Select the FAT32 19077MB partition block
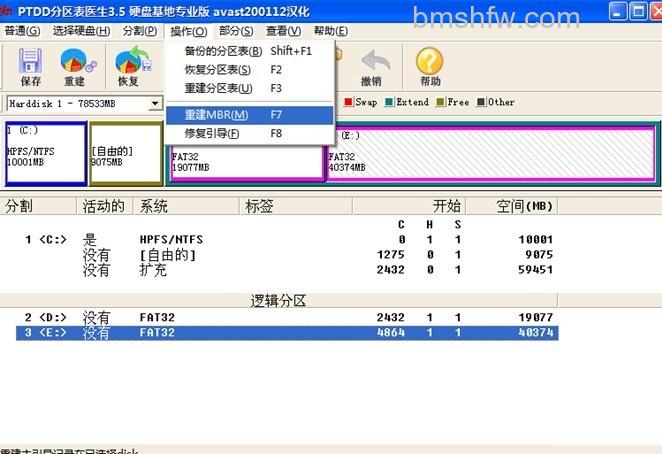Image resolution: width=662 pixels, height=454 pixels. 247,163
